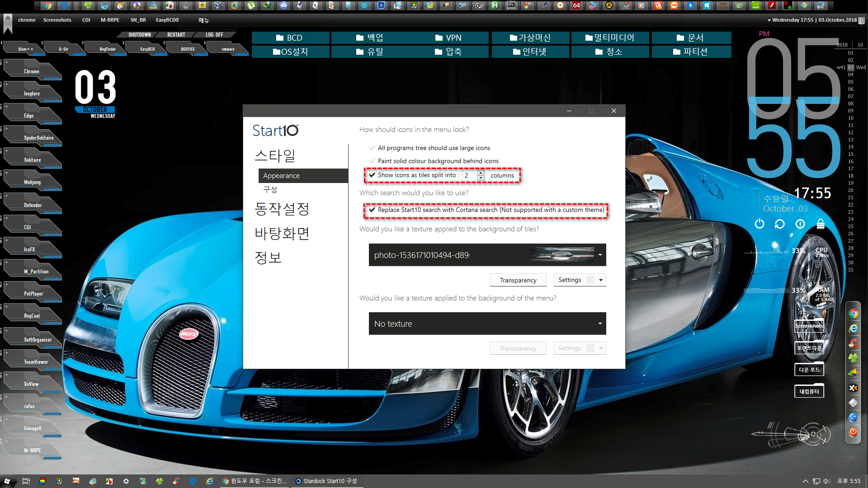Open the 스타일 section in Start10

pyautogui.click(x=275, y=156)
